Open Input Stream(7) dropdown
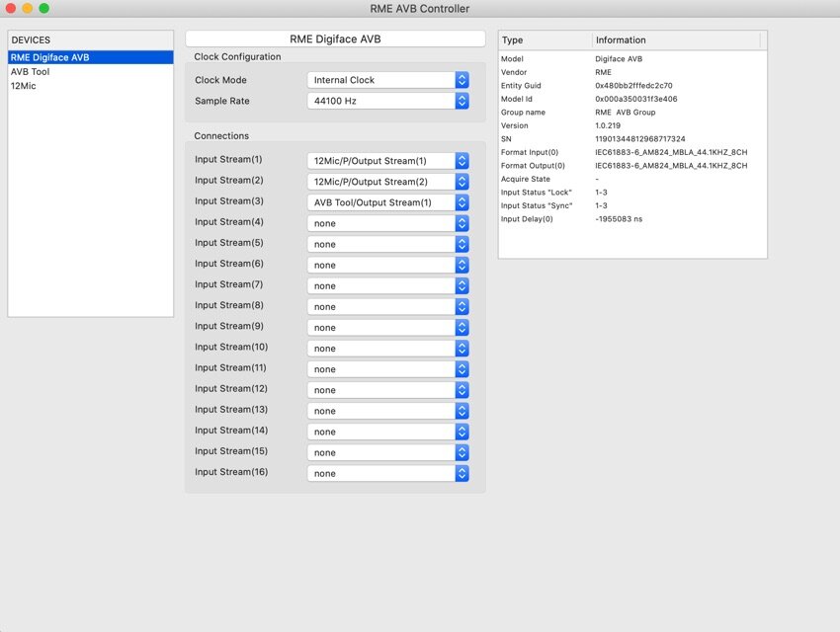This screenshot has width=840, height=632. (x=387, y=285)
